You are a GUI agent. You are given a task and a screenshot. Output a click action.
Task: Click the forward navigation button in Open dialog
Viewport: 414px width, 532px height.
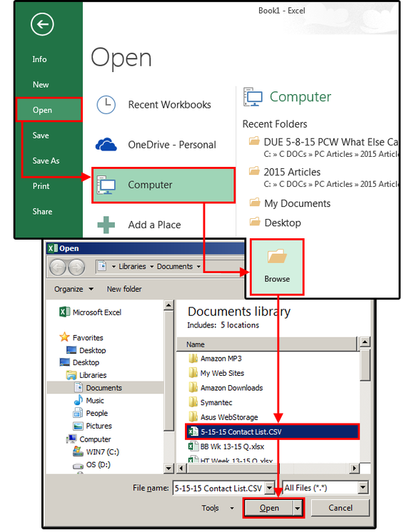pyautogui.click(x=76, y=267)
